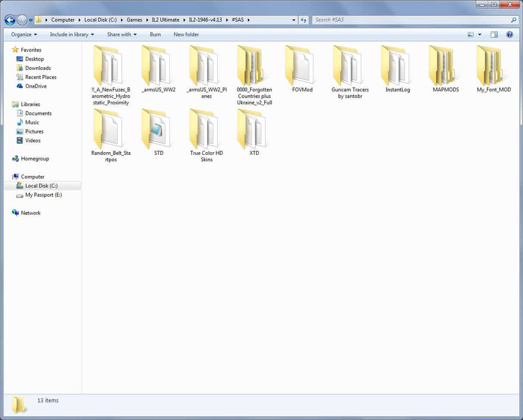Viewport: 523px width, 420px height.
Task: Go to IL2-1946-v4.13 breadcrumb
Action: pos(205,20)
